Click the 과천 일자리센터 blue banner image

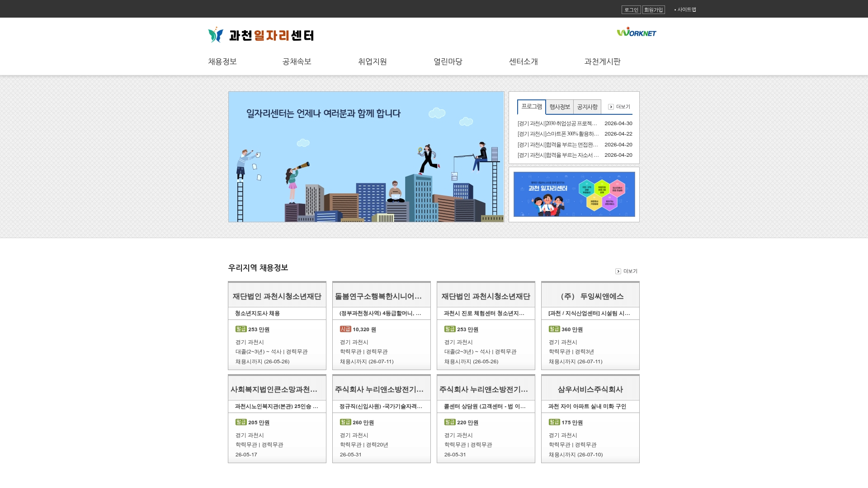[574, 194]
